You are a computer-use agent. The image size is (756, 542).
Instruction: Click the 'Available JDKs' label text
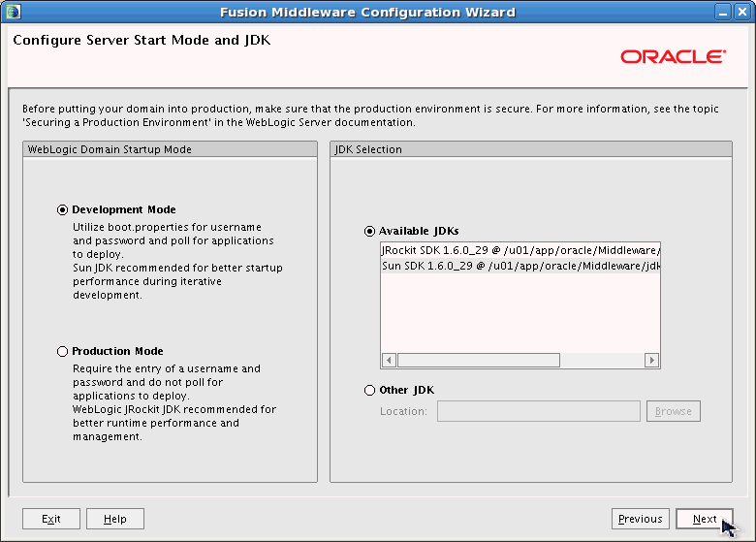[419, 232]
